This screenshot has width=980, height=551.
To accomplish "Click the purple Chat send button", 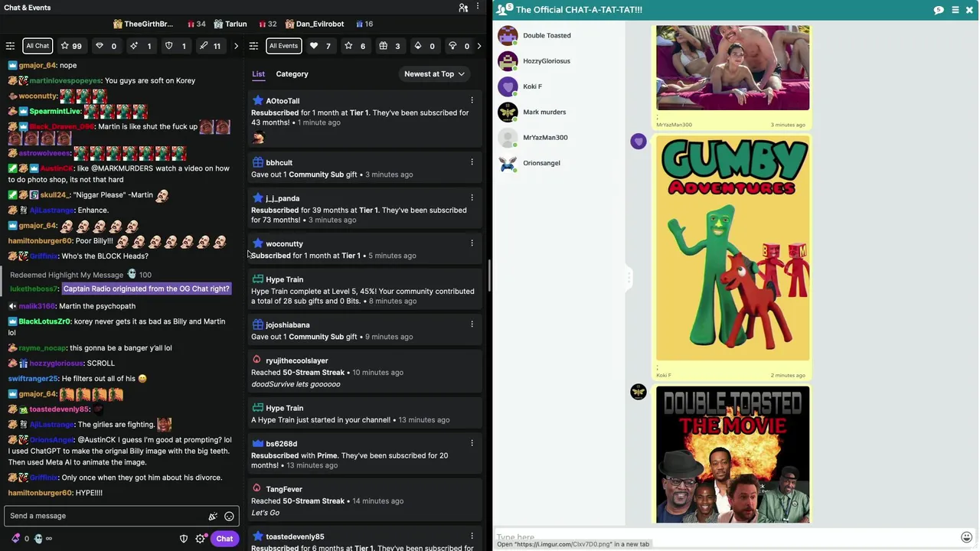I will pyautogui.click(x=224, y=539).
